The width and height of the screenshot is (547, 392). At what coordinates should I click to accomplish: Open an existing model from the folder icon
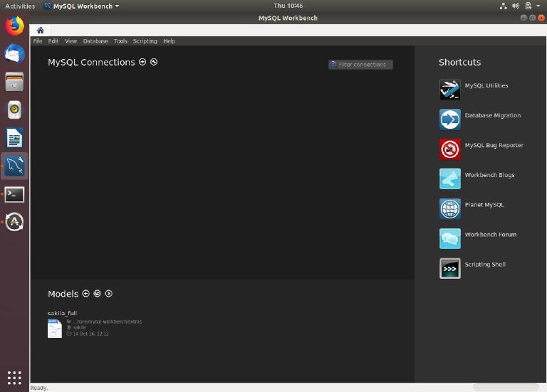point(98,293)
